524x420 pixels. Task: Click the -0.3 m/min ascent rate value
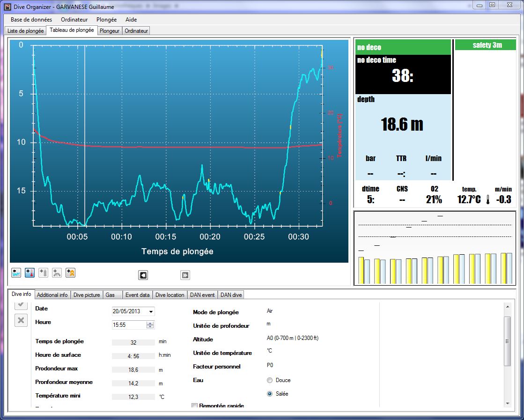coord(503,199)
